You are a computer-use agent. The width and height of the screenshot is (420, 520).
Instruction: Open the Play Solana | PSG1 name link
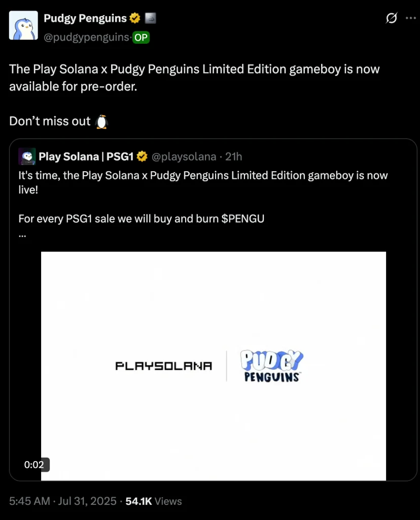pos(86,156)
